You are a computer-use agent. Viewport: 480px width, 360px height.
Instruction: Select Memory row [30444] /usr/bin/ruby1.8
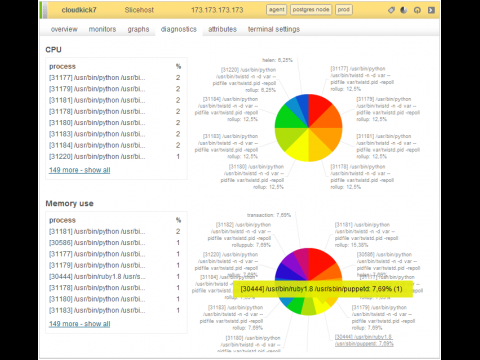(x=115, y=277)
